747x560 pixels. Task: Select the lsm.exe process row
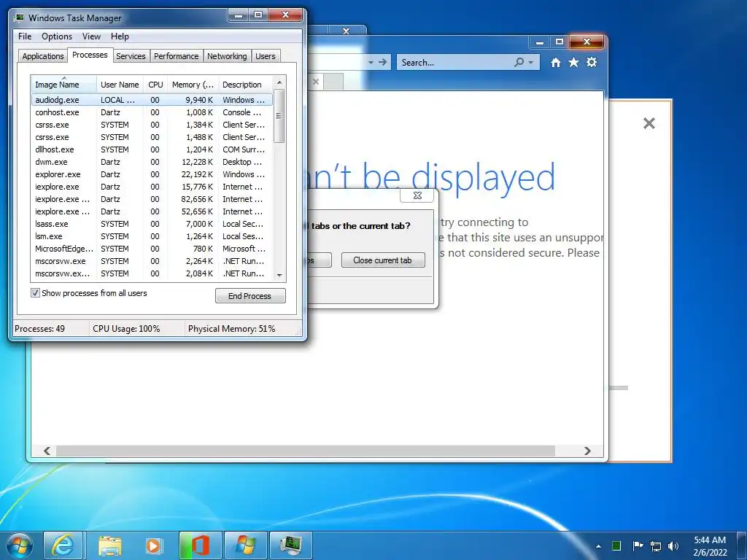click(x=152, y=236)
